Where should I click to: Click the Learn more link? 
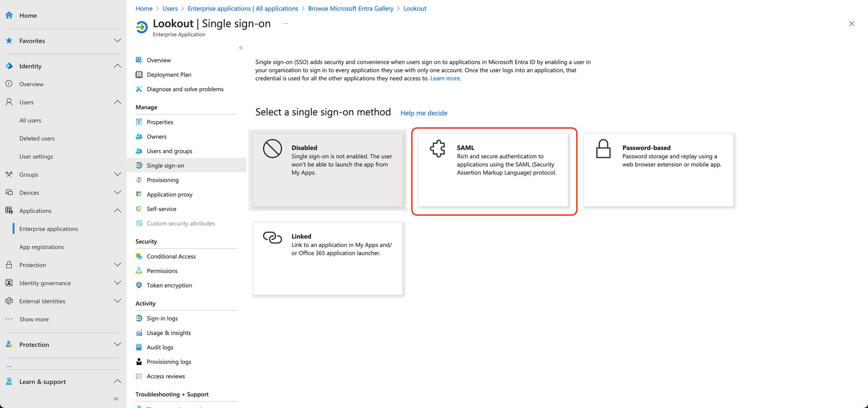point(445,79)
